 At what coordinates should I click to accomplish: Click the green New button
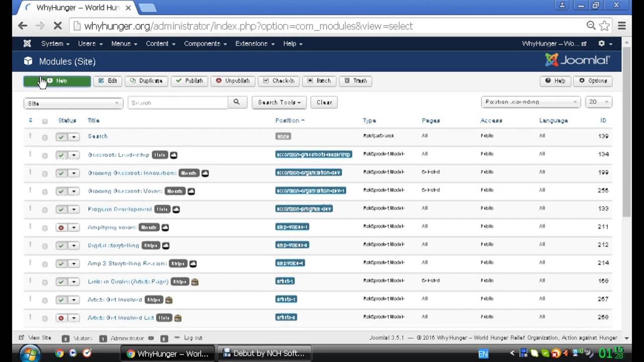pyautogui.click(x=57, y=81)
